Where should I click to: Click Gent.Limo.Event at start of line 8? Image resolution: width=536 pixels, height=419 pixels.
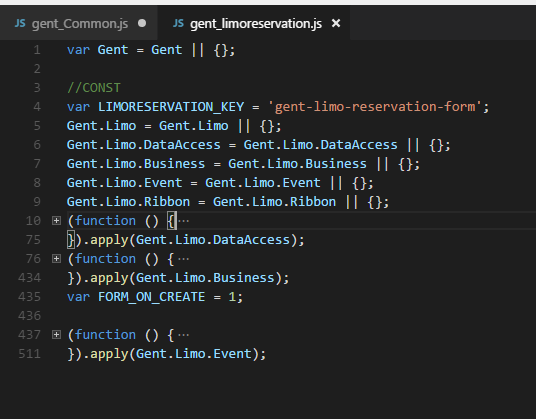point(124,183)
